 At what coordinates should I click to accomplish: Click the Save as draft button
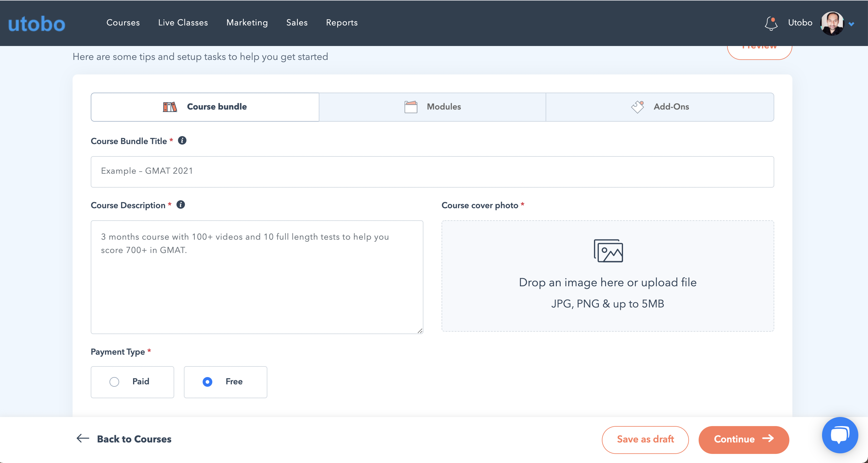pyautogui.click(x=645, y=439)
